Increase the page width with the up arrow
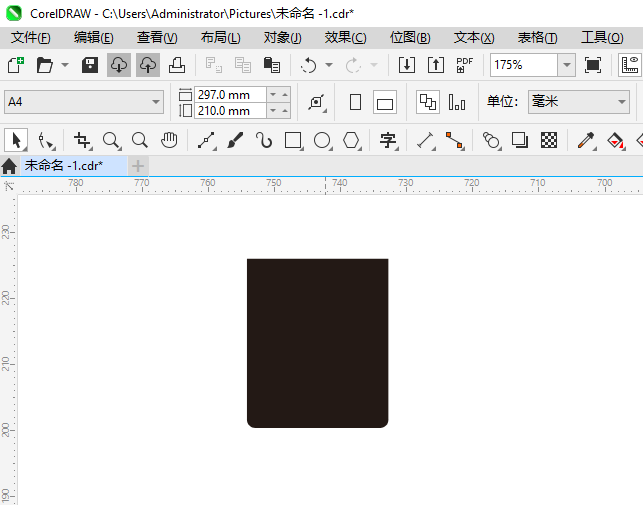This screenshot has height=505, width=643. tap(285, 95)
